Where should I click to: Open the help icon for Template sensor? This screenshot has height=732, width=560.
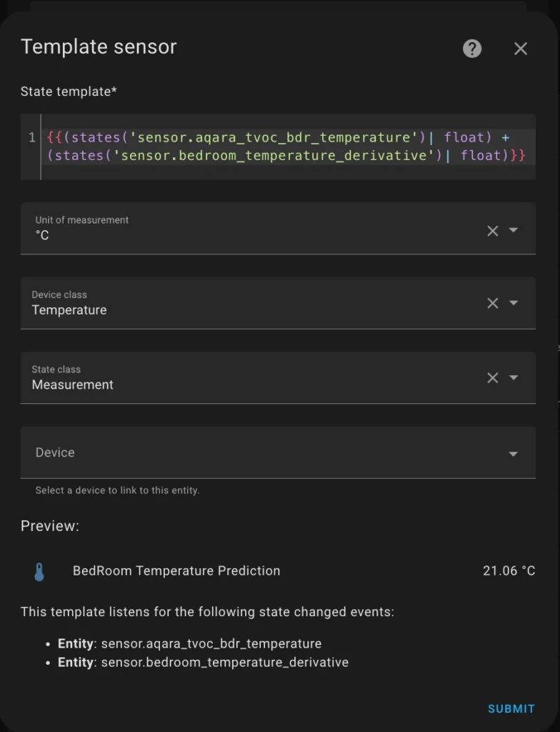point(472,49)
